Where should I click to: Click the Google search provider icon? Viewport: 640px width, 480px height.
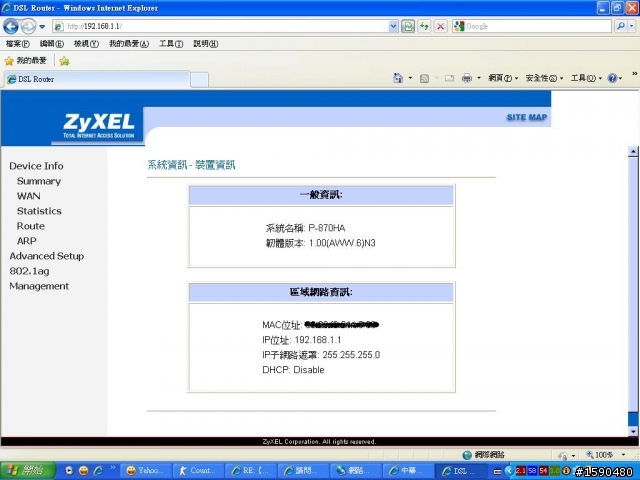(459, 27)
